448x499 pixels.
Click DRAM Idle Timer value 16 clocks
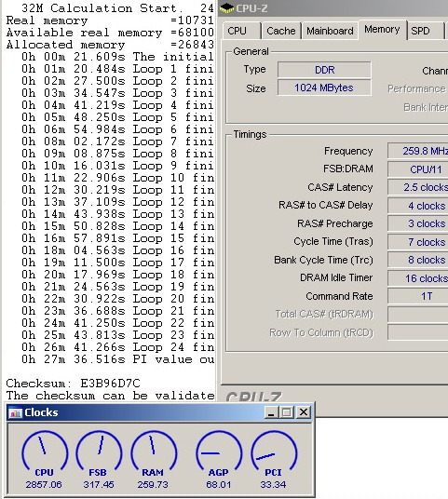pos(418,278)
